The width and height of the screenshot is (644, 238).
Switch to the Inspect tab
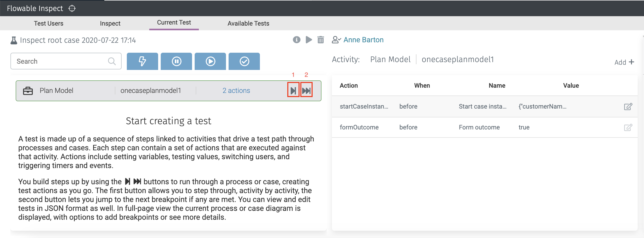(x=110, y=23)
